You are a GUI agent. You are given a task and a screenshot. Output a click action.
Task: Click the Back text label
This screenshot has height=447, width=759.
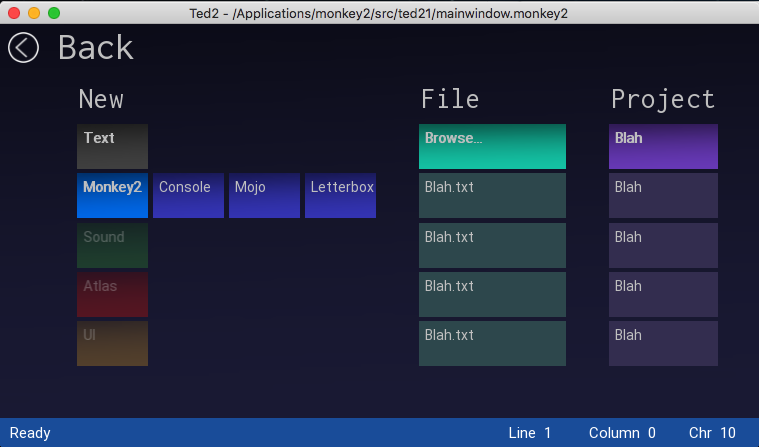[x=95, y=47]
